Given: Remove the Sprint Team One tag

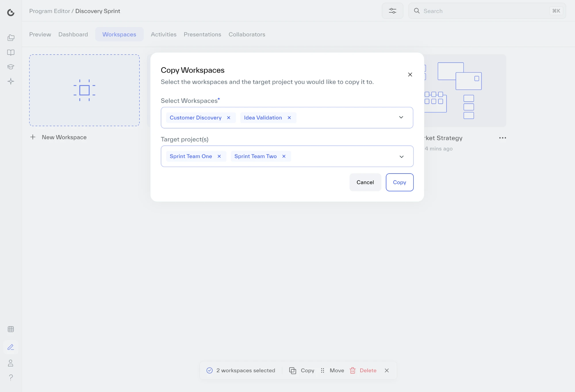Looking at the screenshot, I should (219, 156).
